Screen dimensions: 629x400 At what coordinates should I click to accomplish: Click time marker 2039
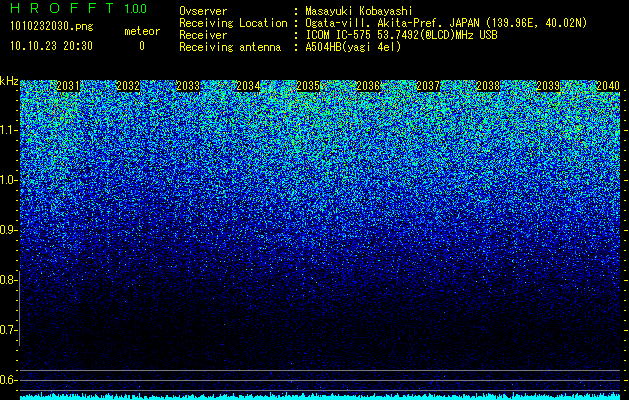(x=548, y=86)
